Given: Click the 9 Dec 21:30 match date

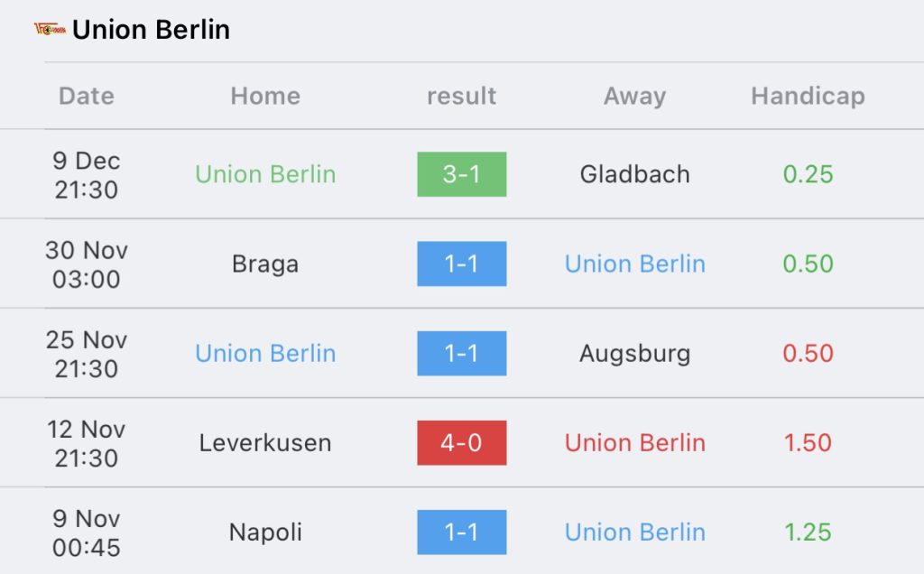Looking at the screenshot, I should pos(87,175).
